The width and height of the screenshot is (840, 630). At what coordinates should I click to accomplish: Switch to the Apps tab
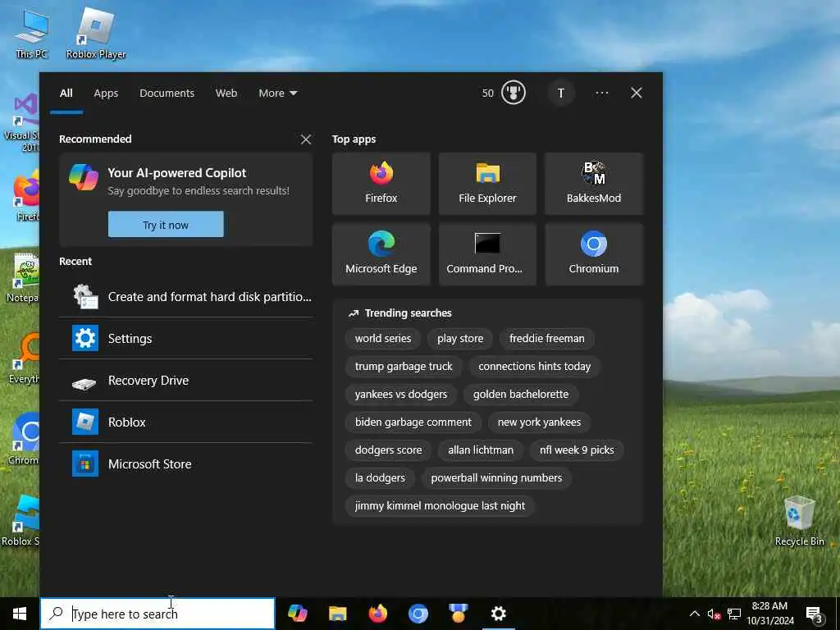click(x=106, y=94)
